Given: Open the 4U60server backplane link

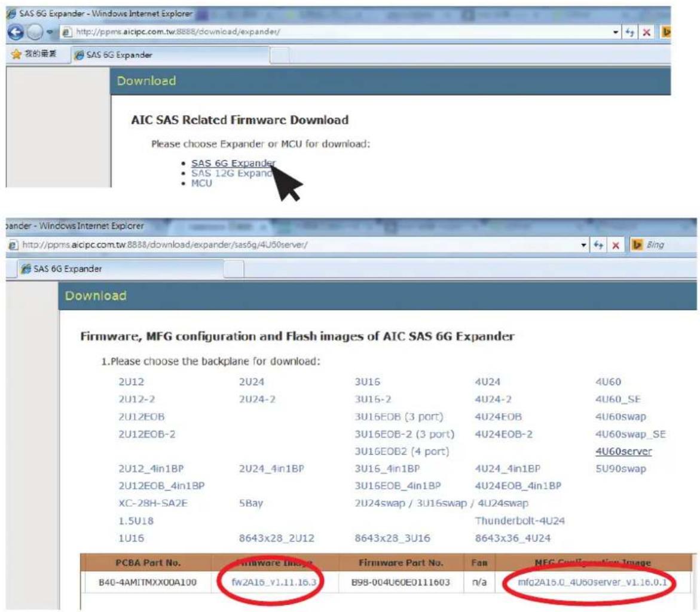Looking at the screenshot, I should 623,452.
